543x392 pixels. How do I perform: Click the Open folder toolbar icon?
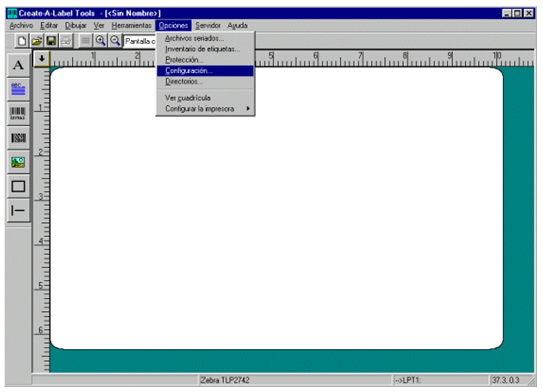tap(36, 41)
